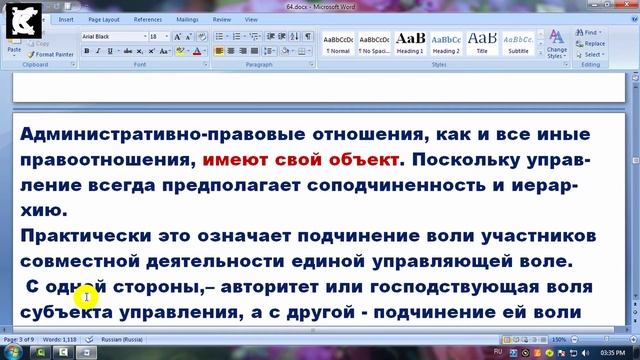This screenshot has width=640, height=360.
Task: Toggle Show/Hide paragraph marks
Action: (308, 36)
